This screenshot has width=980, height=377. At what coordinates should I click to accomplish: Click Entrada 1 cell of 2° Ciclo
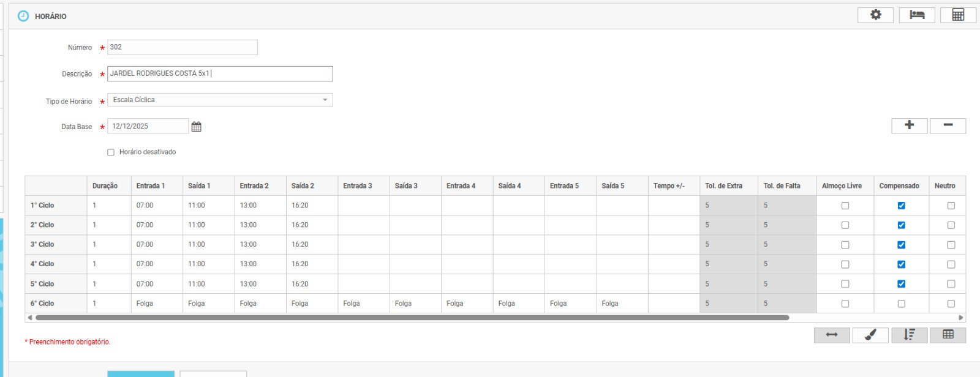tap(156, 225)
